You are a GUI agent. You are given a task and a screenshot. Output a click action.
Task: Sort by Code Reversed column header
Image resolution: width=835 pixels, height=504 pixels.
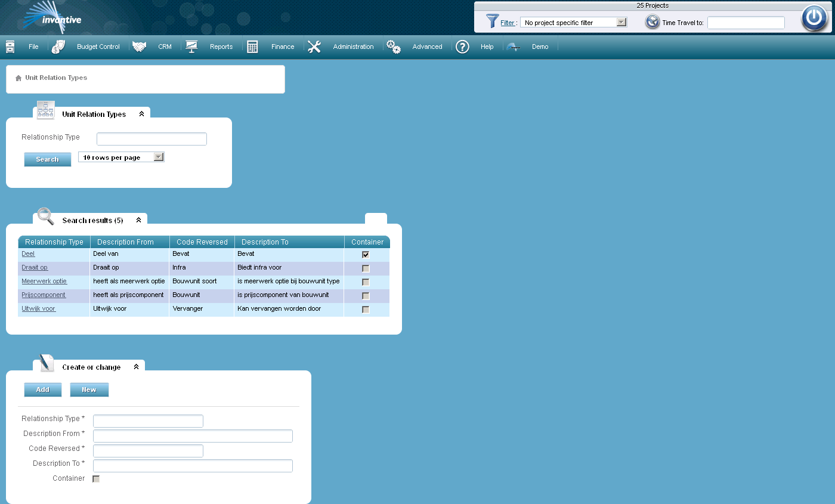(x=202, y=242)
